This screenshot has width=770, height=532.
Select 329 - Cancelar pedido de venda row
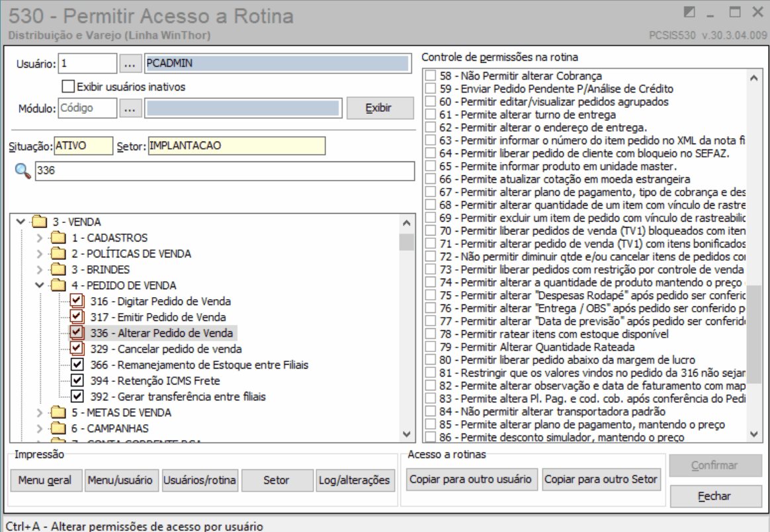click(x=166, y=349)
